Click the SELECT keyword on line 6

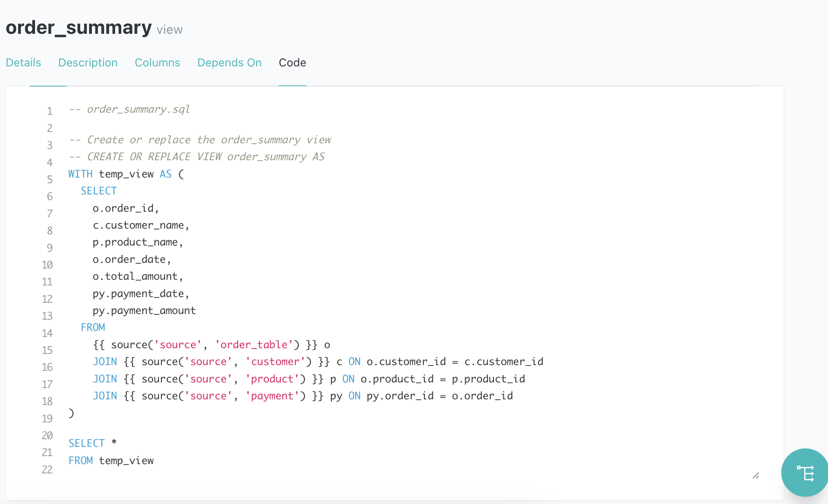99,191
